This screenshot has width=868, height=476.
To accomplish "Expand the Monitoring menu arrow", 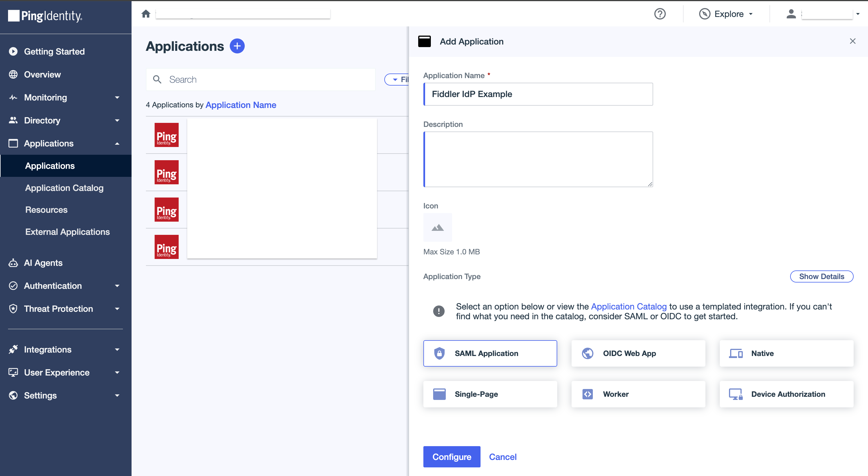I will point(117,98).
